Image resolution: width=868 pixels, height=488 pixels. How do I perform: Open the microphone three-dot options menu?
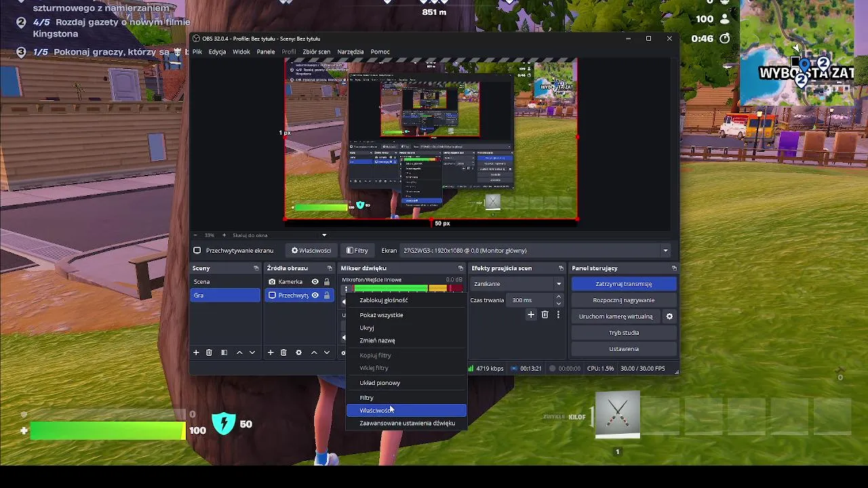[346, 289]
